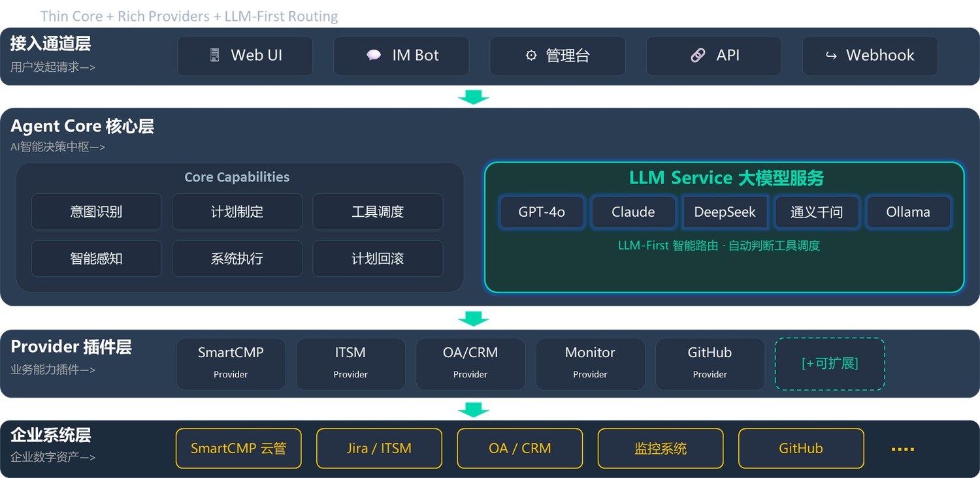Click the gear icon beside 管理台

coord(531,56)
